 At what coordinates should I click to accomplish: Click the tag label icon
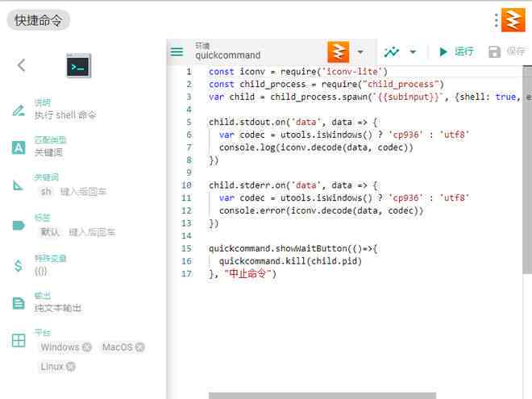(19, 225)
